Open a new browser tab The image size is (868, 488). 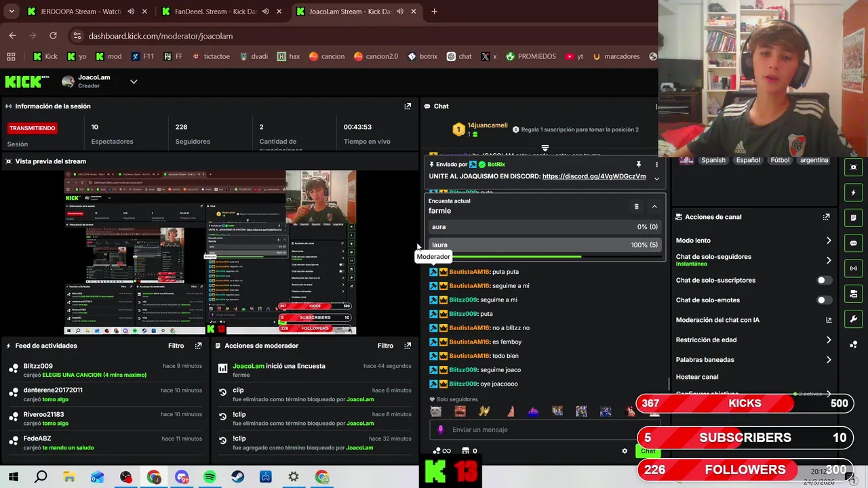point(434,12)
